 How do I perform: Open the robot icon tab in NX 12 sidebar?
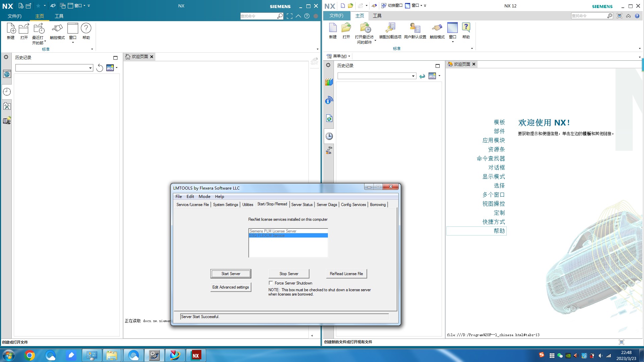pyautogui.click(x=329, y=150)
